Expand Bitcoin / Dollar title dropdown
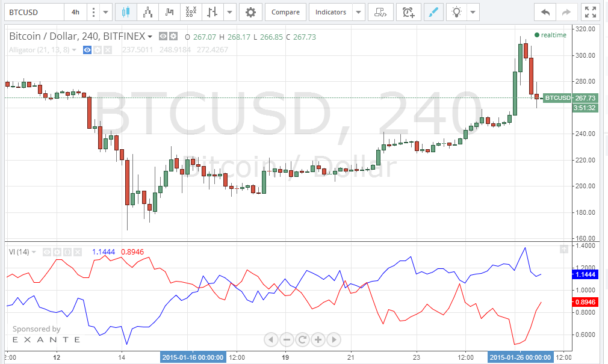Screen dimensions: 608x364 (x=150, y=37)
